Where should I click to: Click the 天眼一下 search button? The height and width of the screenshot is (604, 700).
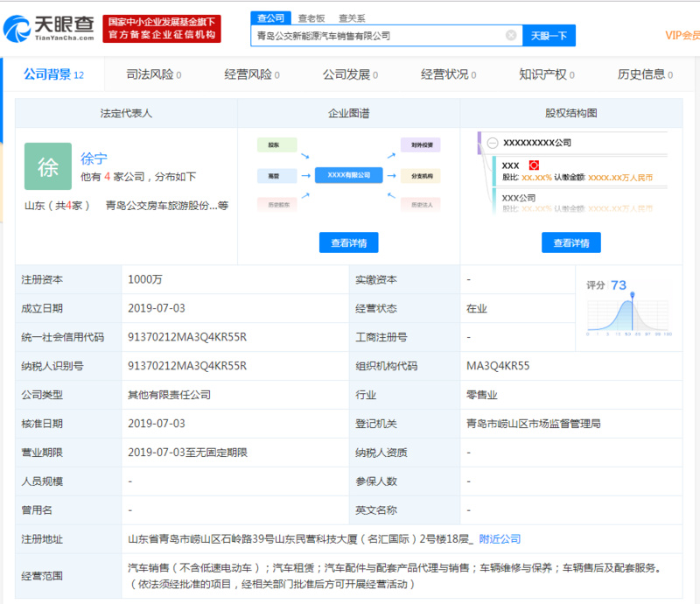(x=549, y=36)
